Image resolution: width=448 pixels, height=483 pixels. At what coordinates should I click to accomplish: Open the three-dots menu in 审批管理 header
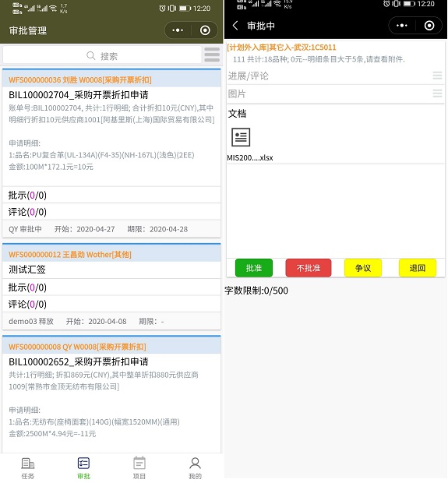tap(178, 30)
